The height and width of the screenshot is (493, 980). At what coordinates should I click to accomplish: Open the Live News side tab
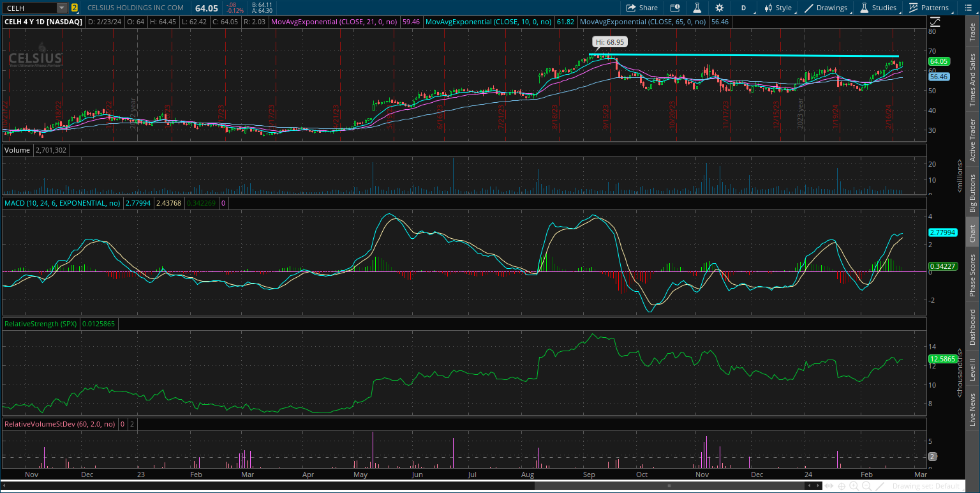click(x=972, y=409)
